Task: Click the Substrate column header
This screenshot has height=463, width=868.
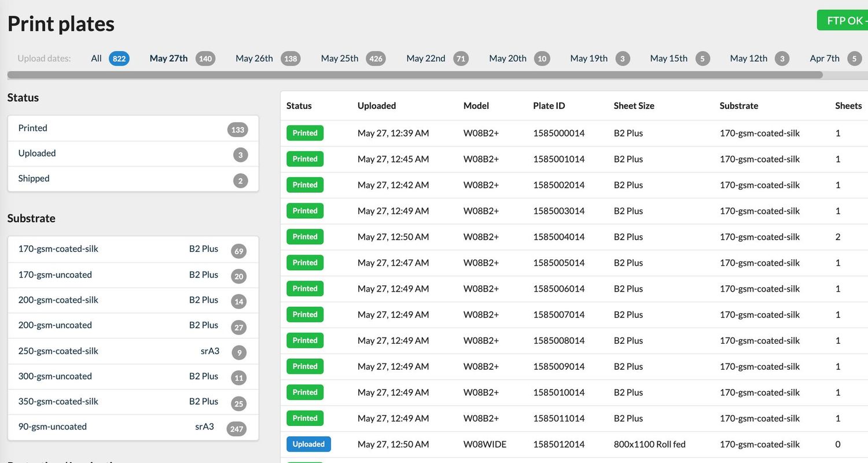Action: click(738, 106)
